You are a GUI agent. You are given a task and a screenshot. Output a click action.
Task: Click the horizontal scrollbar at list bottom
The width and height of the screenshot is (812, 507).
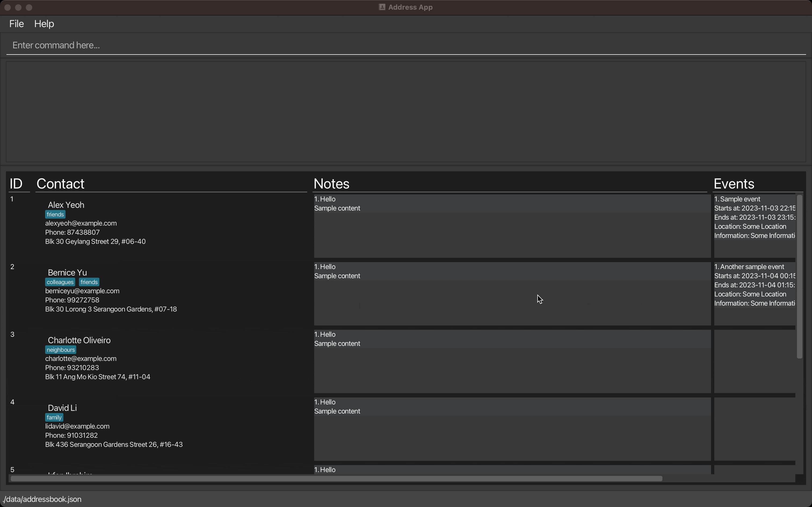click(336, 479)
